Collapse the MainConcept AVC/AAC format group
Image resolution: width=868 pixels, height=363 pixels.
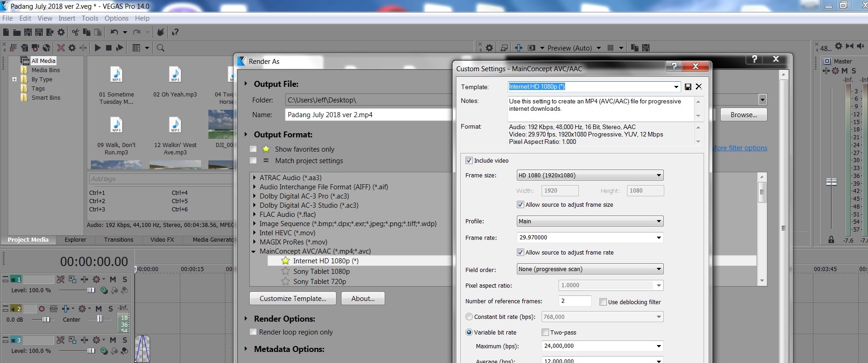tap(254, 251)
